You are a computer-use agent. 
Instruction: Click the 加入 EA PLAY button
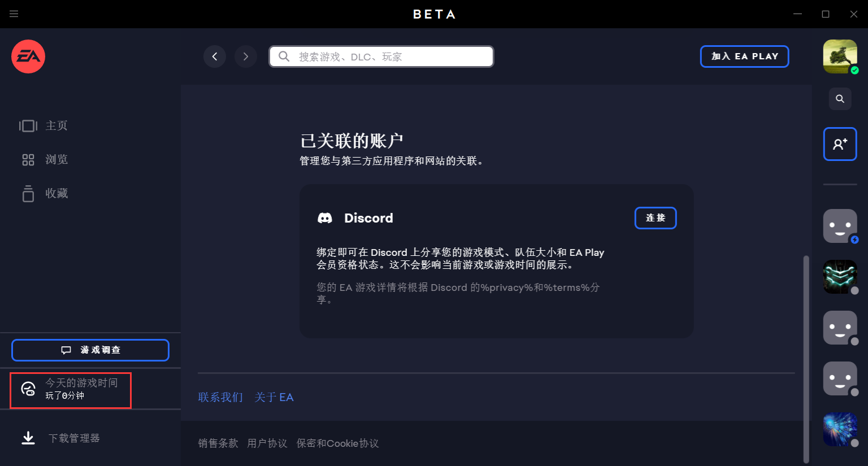click(744, 56)
